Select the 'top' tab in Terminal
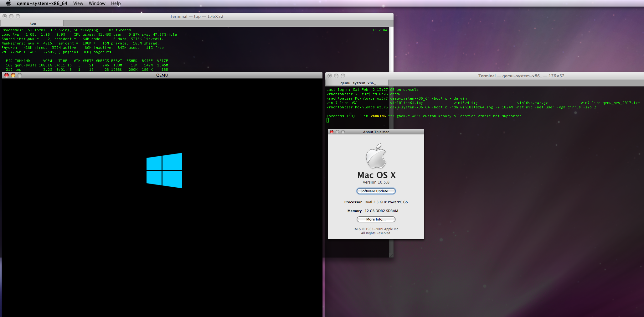The width and height of the screenshot is (644, 317). point(33,23)
